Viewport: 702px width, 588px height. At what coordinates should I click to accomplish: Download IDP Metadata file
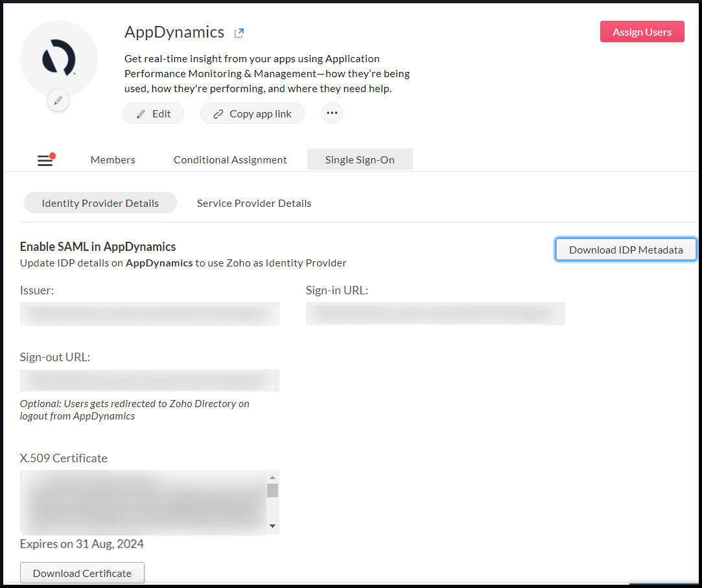click(x=626, y=250)
